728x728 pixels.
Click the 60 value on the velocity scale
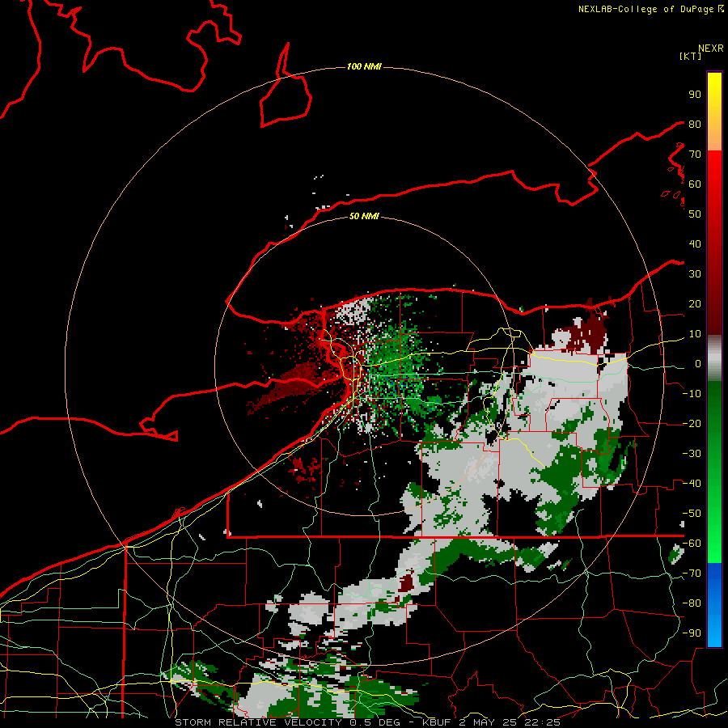pos(695,184)
